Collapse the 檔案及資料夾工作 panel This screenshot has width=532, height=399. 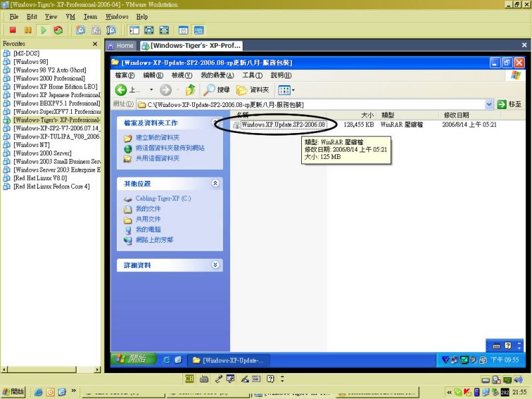point(215,122)
